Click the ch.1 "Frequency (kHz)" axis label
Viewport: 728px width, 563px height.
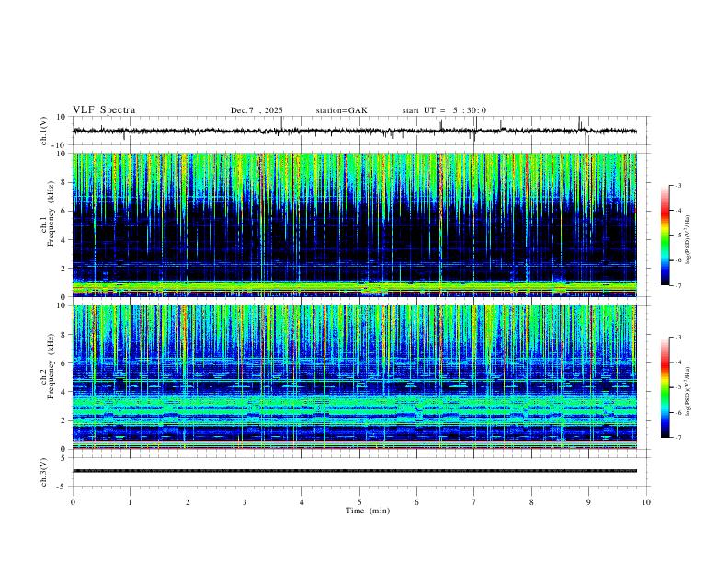[51, 214]
